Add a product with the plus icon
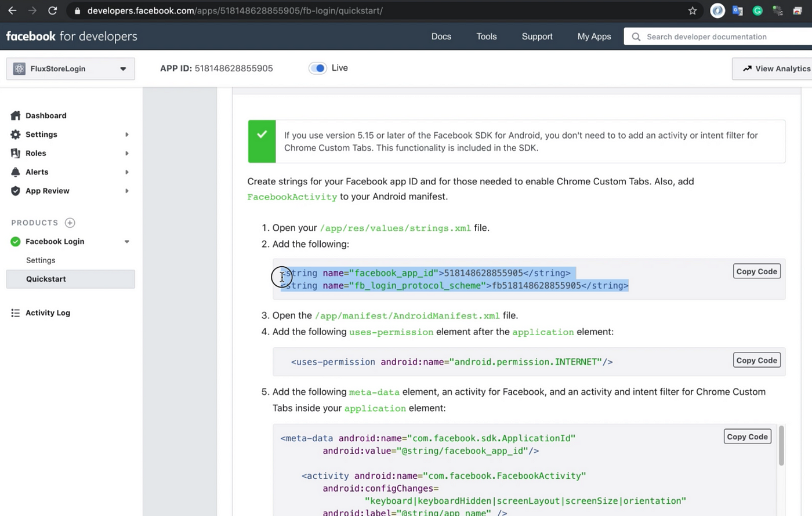Image resolution: width=812 pixels, height=516 pixels. coord(70,223)
